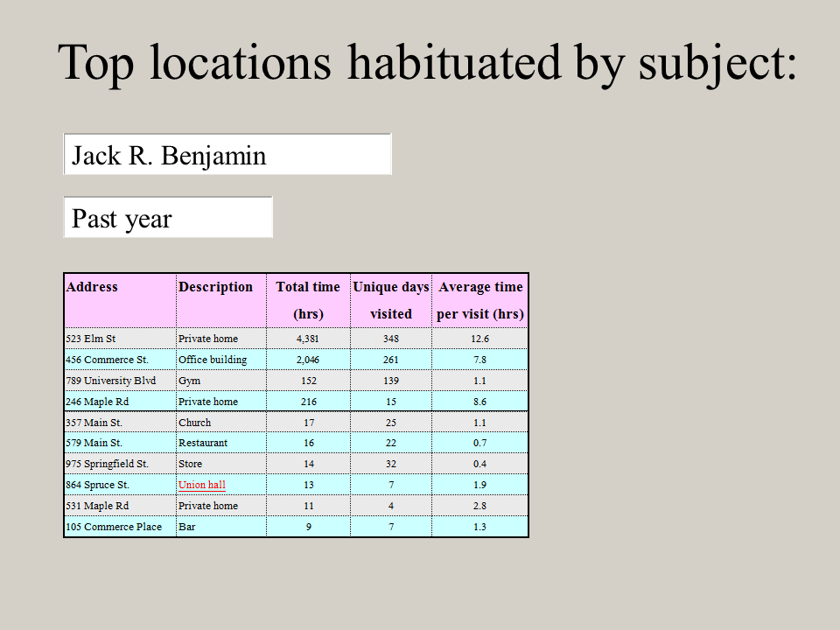840x630 pixels.
Task: Select the 4,381 total time value
Action: tap(307, 339)
